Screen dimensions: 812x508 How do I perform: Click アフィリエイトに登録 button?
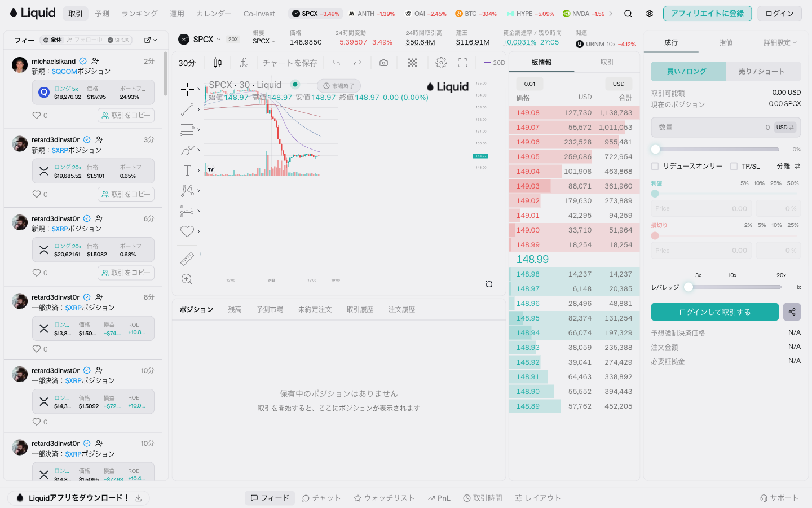tap(707, 14)
